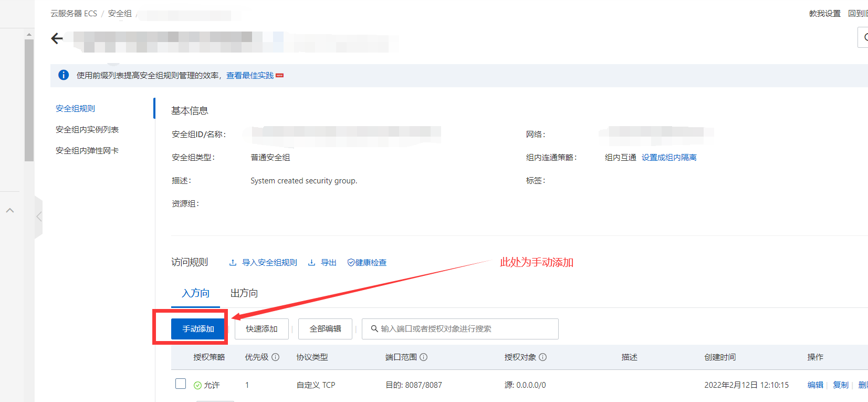The height and width of the screenshot is (402, 868).
Task: Click 'System created security group.' description text
Action: tap(304, 181)
